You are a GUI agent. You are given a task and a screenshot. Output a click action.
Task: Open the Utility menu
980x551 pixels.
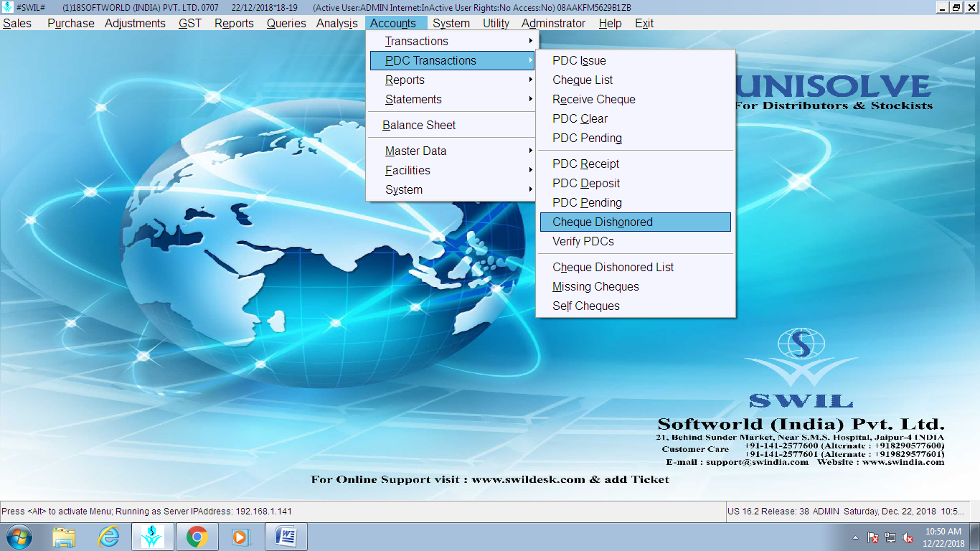pyautogui.click(x=496, y=23)
